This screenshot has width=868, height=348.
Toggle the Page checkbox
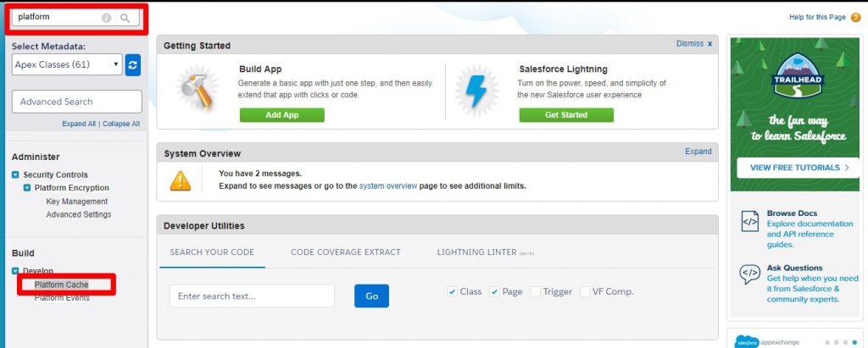pyautogui.click(x=494, y=291)
